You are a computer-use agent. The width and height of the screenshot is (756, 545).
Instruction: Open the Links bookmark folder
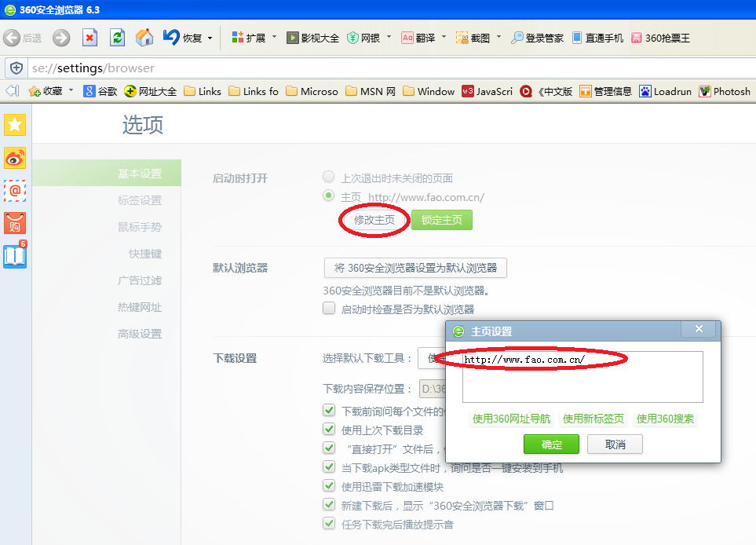click(x=203, y=91)
